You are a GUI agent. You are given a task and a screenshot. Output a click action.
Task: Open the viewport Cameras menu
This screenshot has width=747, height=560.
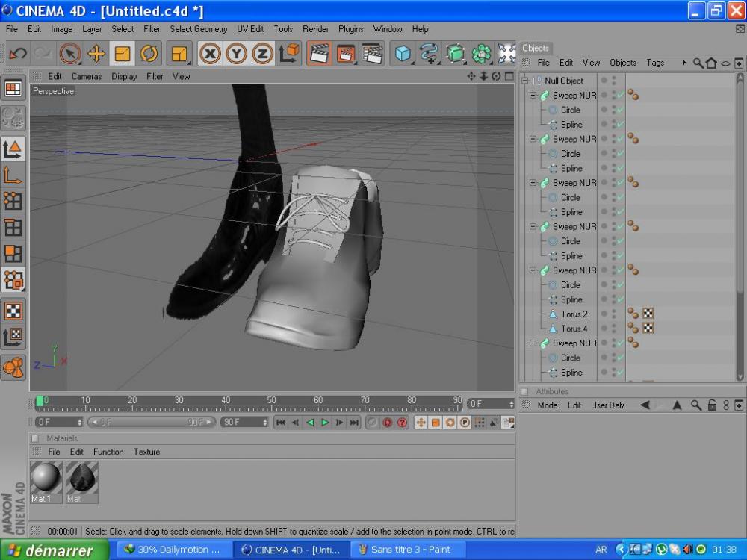pyautogui.click(x=86, y=76)
